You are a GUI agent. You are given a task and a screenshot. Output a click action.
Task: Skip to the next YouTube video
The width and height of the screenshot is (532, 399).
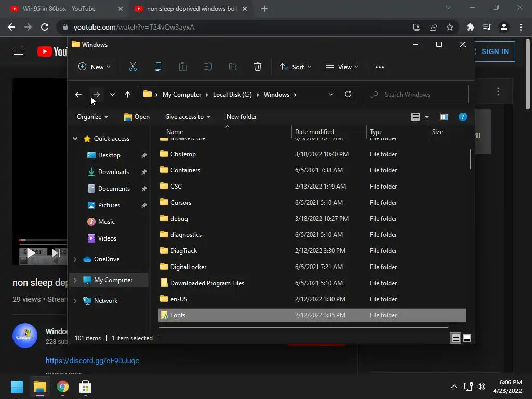point(56,253)
